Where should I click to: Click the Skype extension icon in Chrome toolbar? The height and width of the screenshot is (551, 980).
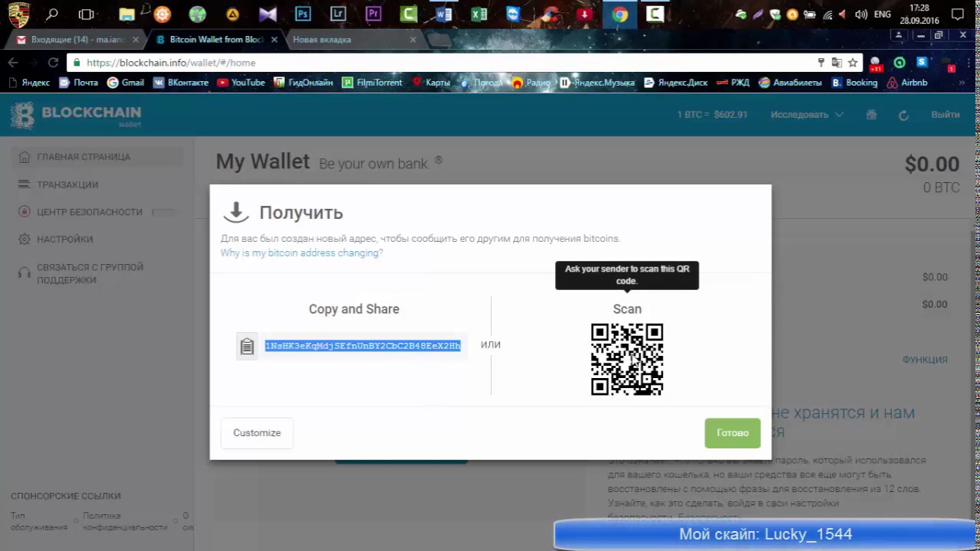click(x=922, y=63)
